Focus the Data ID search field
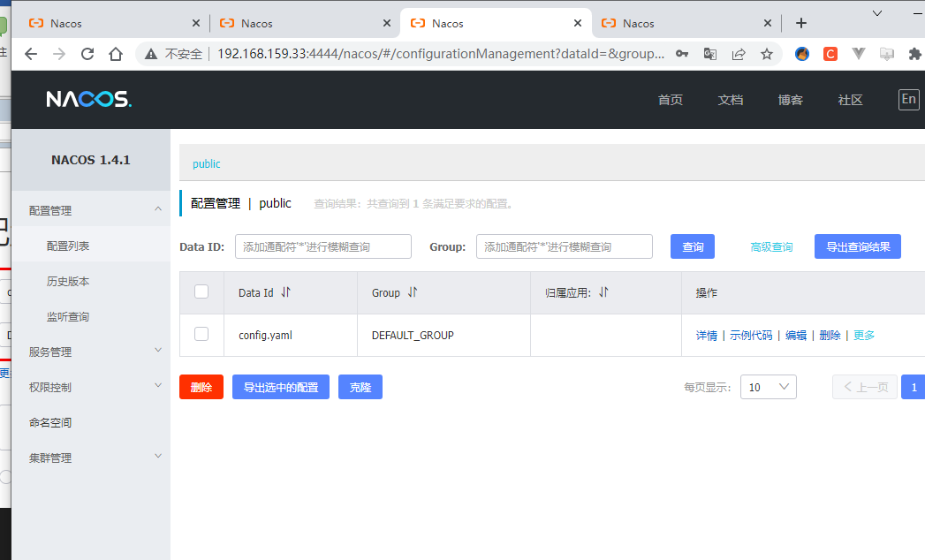Image resolution: width=925 pixels, height=560 pixels. [323, 246]
